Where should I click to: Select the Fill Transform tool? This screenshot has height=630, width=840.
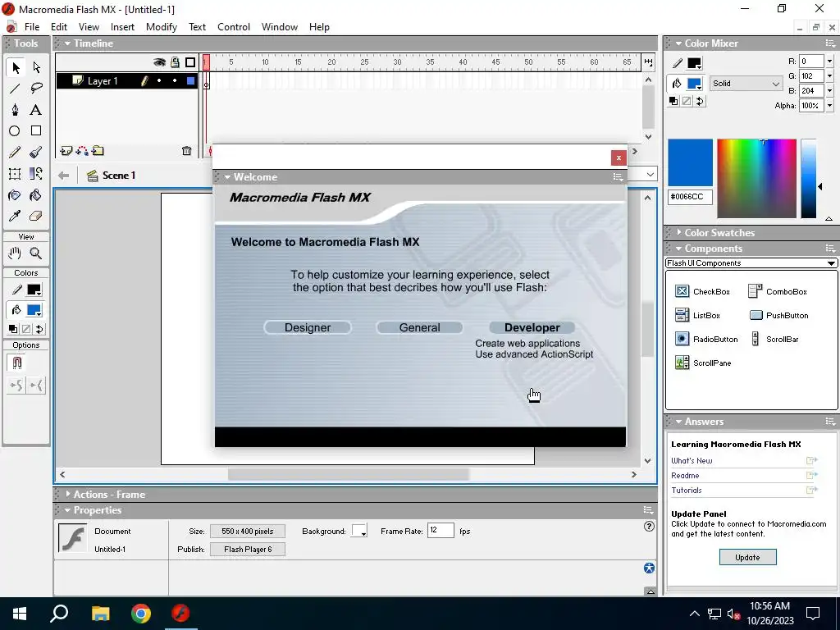(x=36, y=174)
